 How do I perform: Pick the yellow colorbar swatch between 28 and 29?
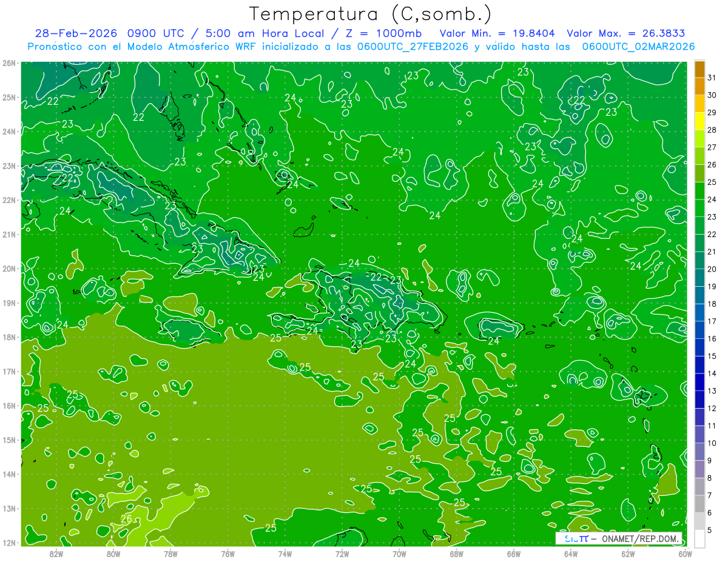point(699,121)
